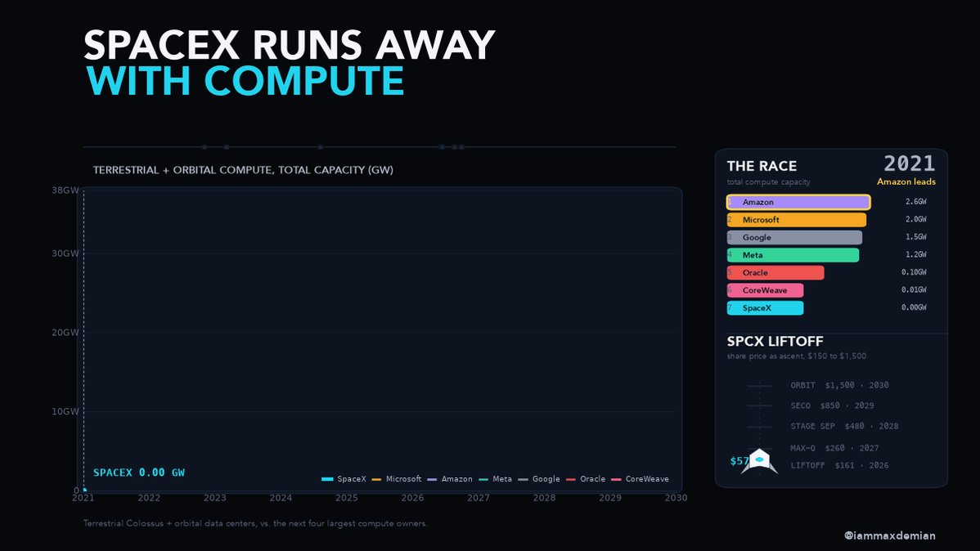Click the 'total compute capacity' subtitle

click(769, 182)
